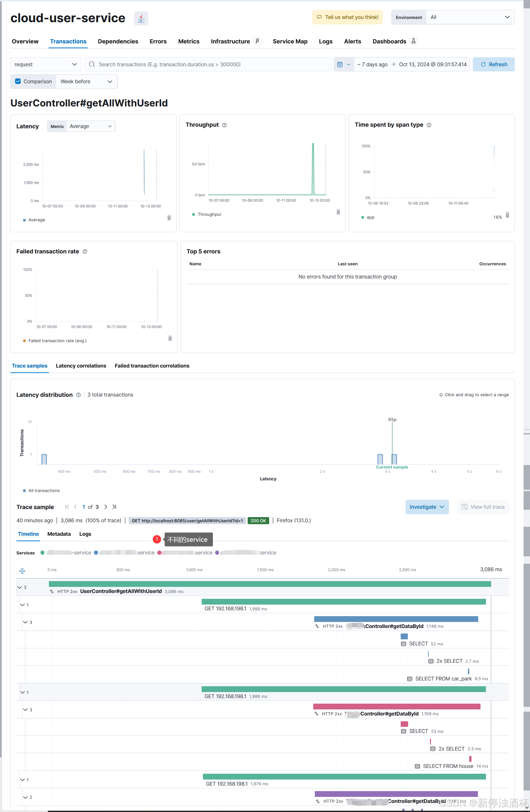Click the help icon next to Time spent by span type

[x=429, y=125]
